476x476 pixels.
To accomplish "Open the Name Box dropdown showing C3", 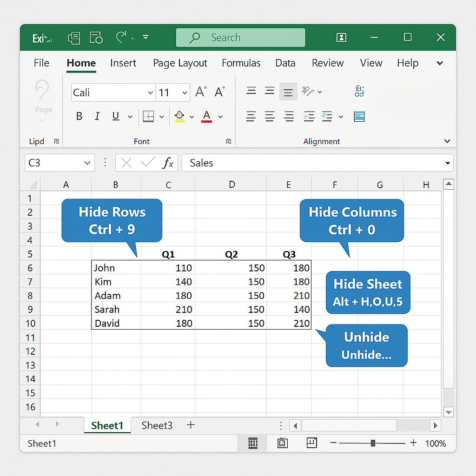I will tap(87, 163).
